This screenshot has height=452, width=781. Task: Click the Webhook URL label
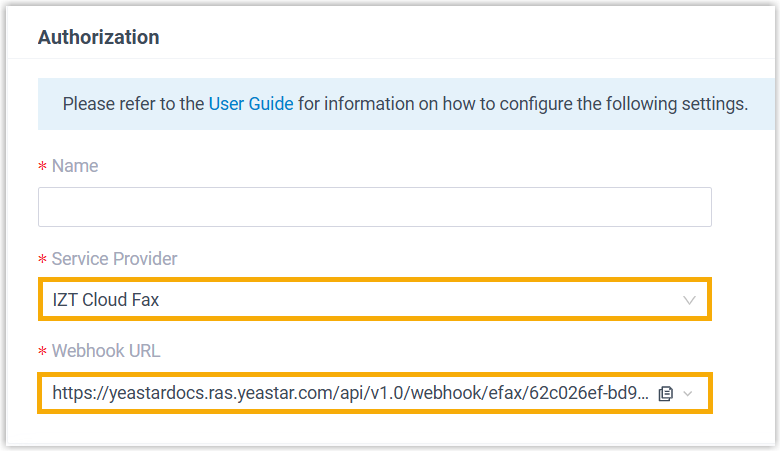click(x=106, y=351)
